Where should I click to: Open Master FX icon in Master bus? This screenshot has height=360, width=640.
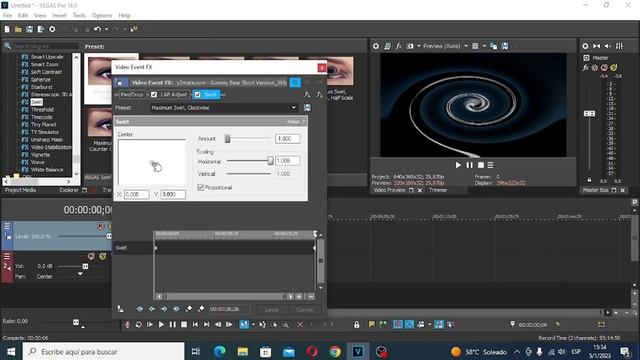[586, 67]
